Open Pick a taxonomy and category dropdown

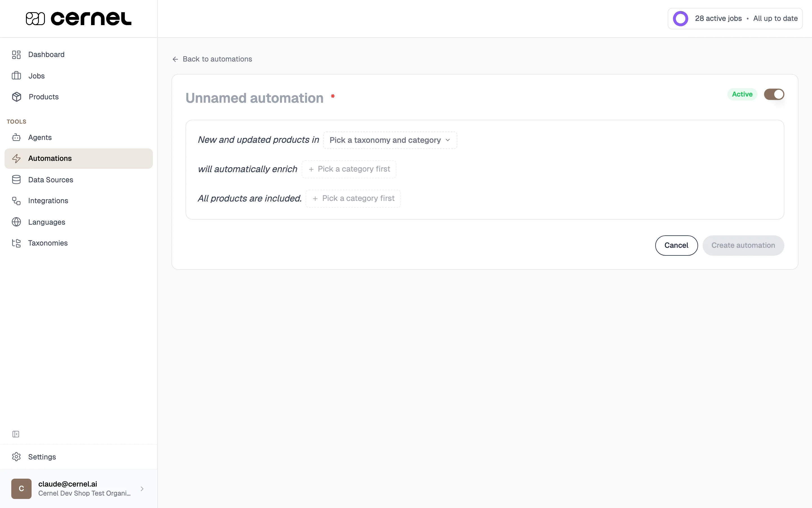[390, 140]
